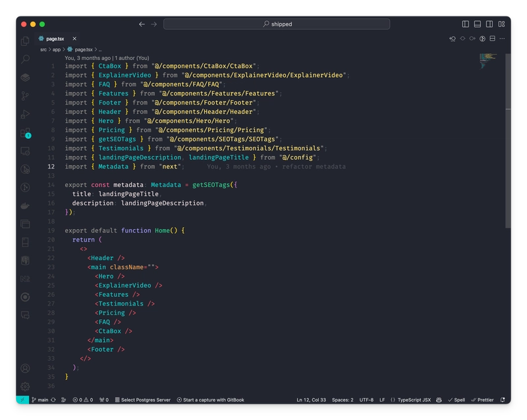Click the getSEOTags function call on line 14
The image size is (527, 420).
tap(211, 185)
